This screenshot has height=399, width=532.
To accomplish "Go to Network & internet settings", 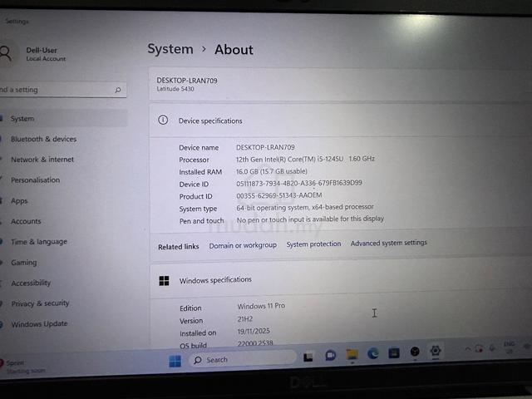I will pyautogui.click(x=42, y=160).
